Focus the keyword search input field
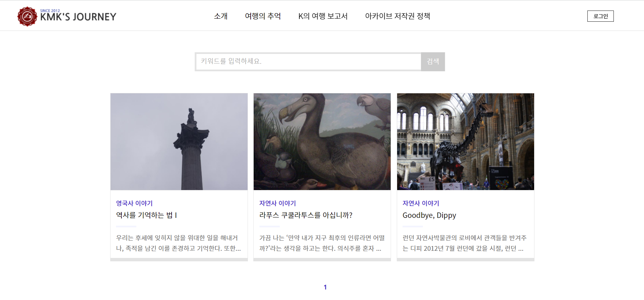 [308, 61]
